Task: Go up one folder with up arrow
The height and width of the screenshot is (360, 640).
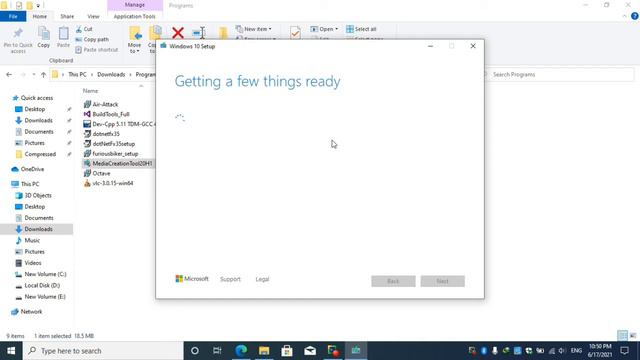Action: point(43,75)
